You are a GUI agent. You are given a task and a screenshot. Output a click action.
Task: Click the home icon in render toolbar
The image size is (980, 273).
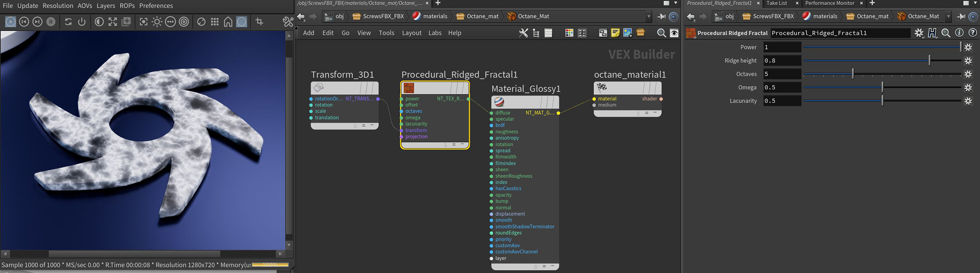tap(228, 21)
